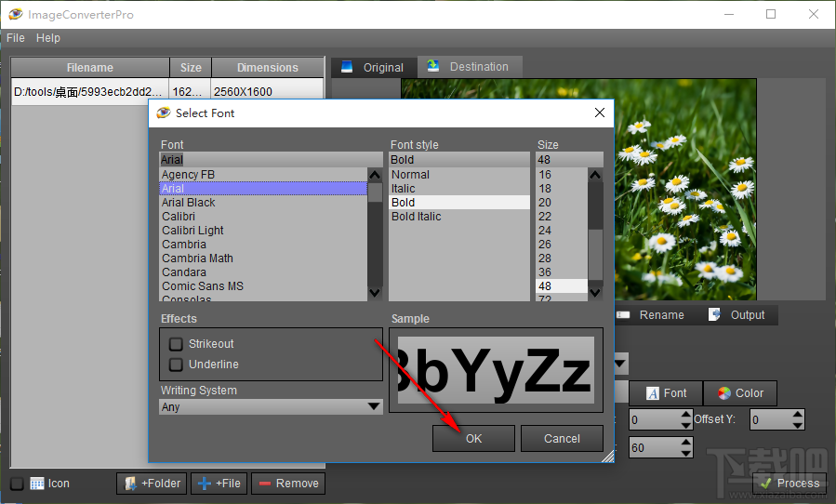Click the +Folder button icon

click(x=130, y=484)
